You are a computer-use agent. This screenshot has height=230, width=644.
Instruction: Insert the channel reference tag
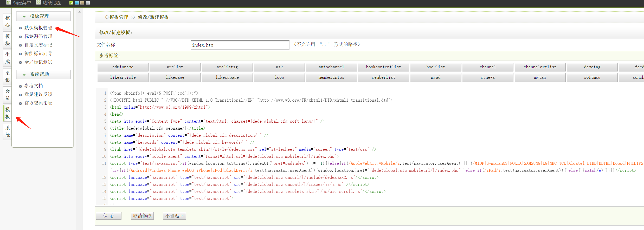[x=488, y=67]
